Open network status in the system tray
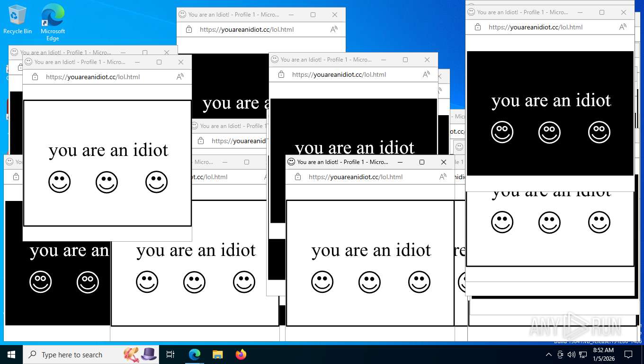The height and width of the screenshot is (364, 644). [x=583, y=355]
